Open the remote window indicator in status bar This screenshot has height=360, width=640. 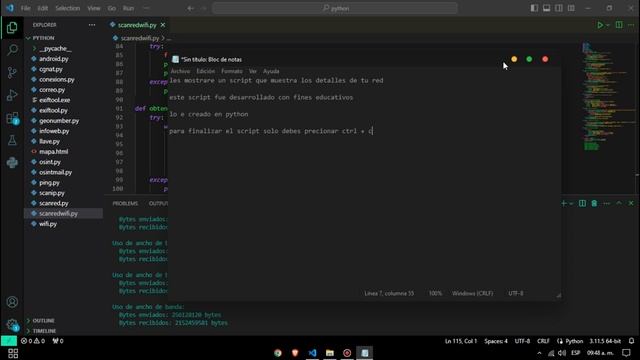[x=9, y=341]
